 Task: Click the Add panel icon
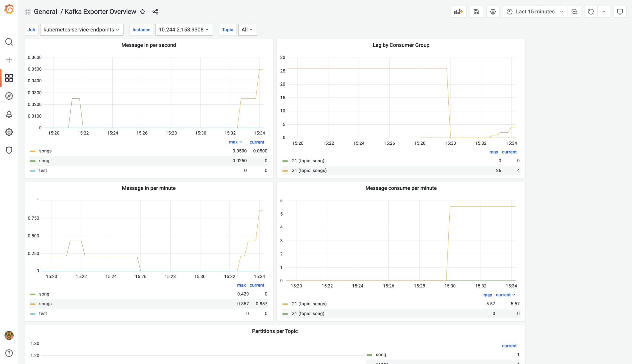[459, 12]
